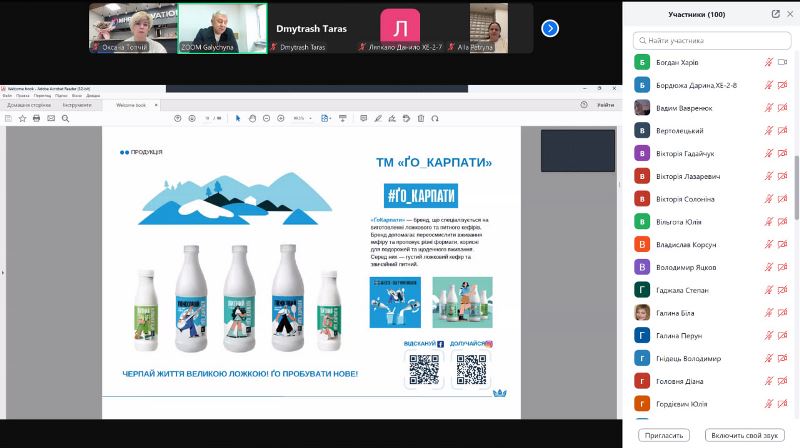
Task: Open the Правка menu
Action: pyautogui.click(x=22, y=95)
